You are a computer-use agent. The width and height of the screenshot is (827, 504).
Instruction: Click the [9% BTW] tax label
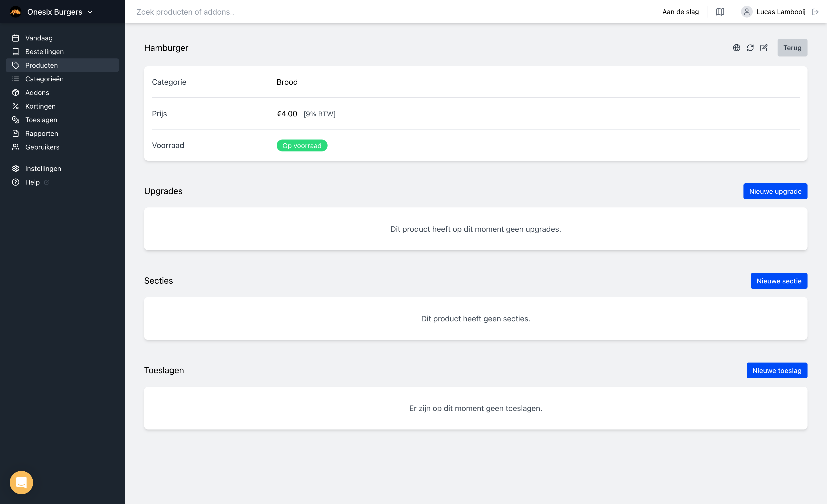[319, 114]
